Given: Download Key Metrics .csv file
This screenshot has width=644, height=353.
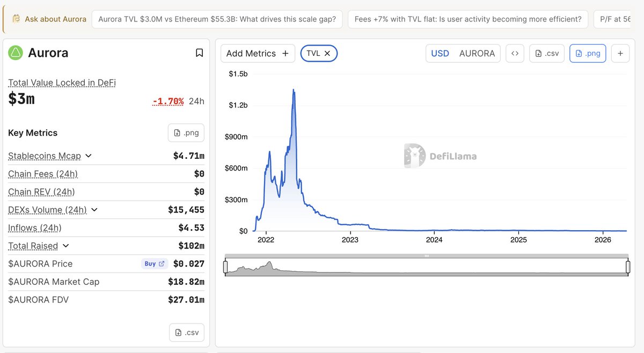Looking at the screenshot, I should (x=186, y=332).
